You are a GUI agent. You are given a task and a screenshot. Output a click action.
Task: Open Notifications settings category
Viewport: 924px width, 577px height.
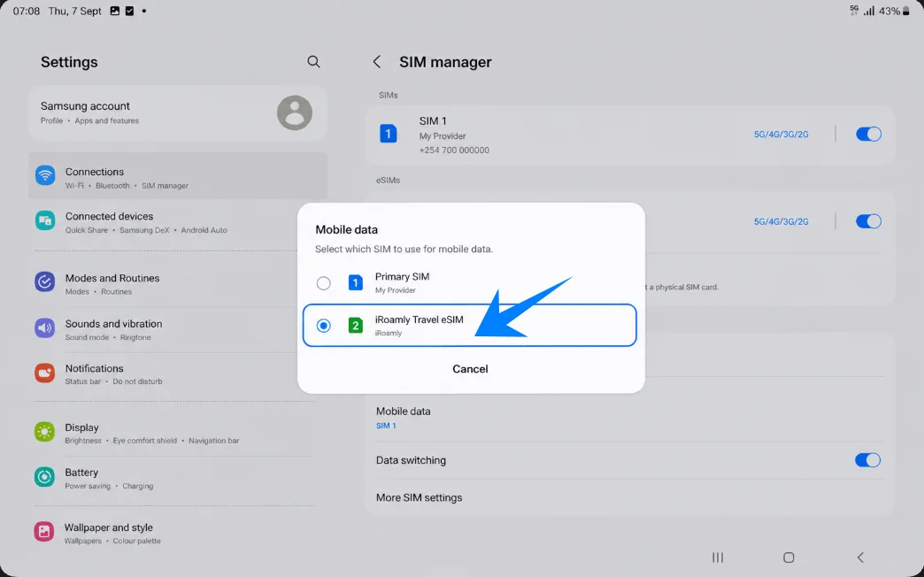tap(178, 373)
